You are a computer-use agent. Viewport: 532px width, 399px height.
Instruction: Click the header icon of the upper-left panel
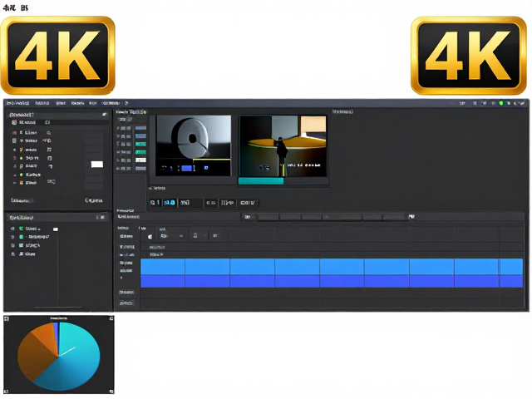point(105,115)
